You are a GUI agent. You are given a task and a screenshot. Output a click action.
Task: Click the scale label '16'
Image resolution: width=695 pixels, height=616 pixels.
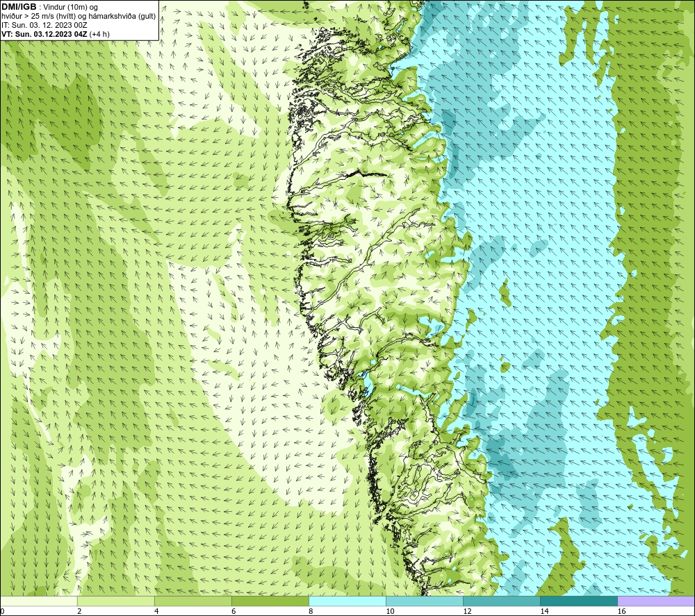point(621,612)
